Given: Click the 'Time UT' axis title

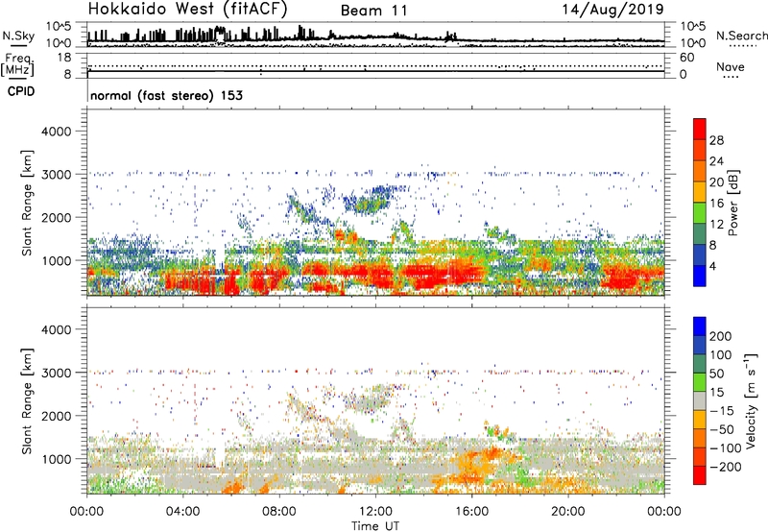Looking at the screenshot, I should click(375, 526).
